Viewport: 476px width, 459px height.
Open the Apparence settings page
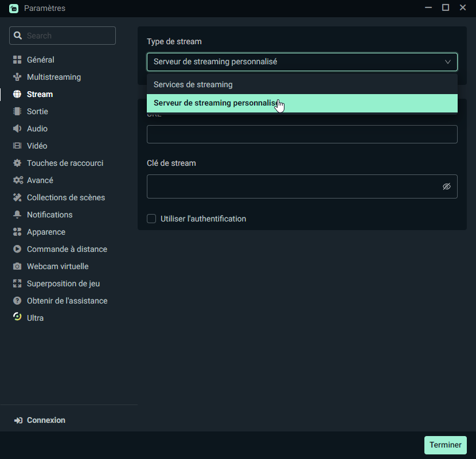[x=46, y=232]
